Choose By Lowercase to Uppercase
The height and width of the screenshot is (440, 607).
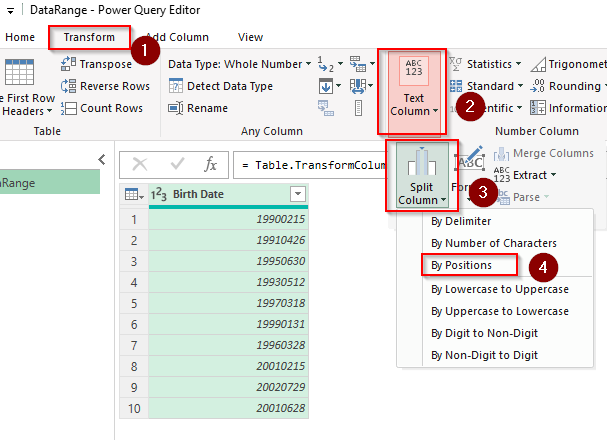coord(499,289)
